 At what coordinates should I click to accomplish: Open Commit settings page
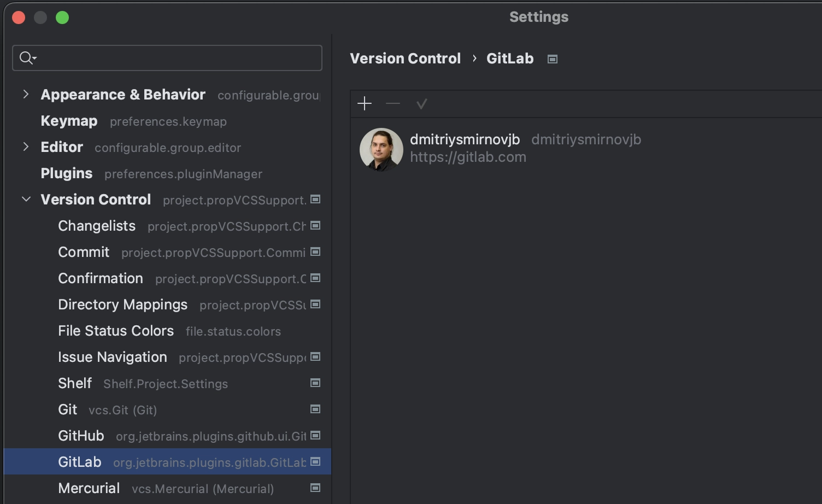[x=84, y=252]
